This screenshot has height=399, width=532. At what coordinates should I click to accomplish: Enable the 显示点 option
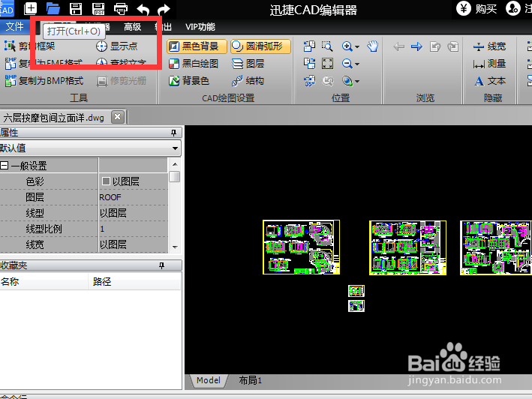117,46
